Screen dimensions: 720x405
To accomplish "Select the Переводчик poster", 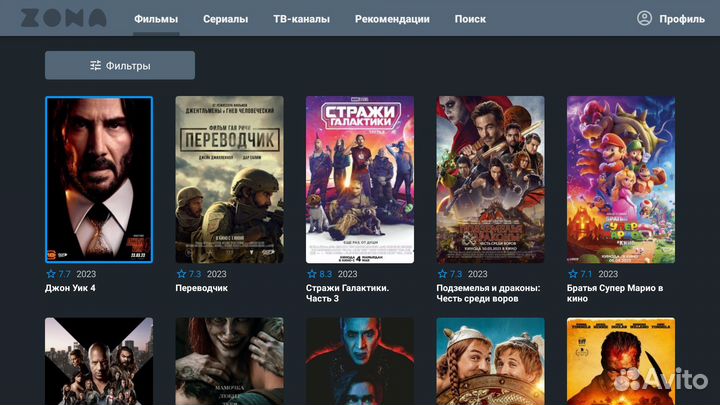I will pos(230,180).
